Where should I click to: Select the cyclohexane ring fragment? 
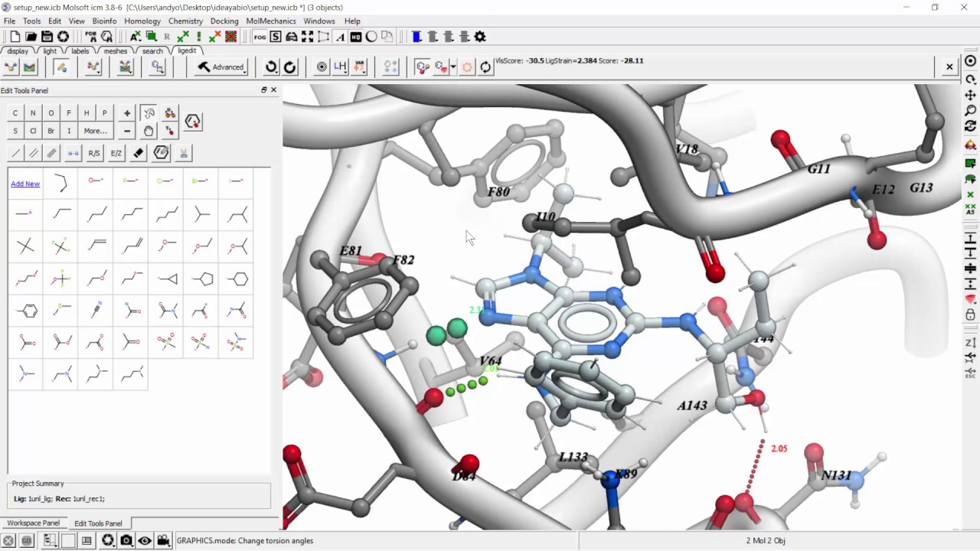pos(237,279)
